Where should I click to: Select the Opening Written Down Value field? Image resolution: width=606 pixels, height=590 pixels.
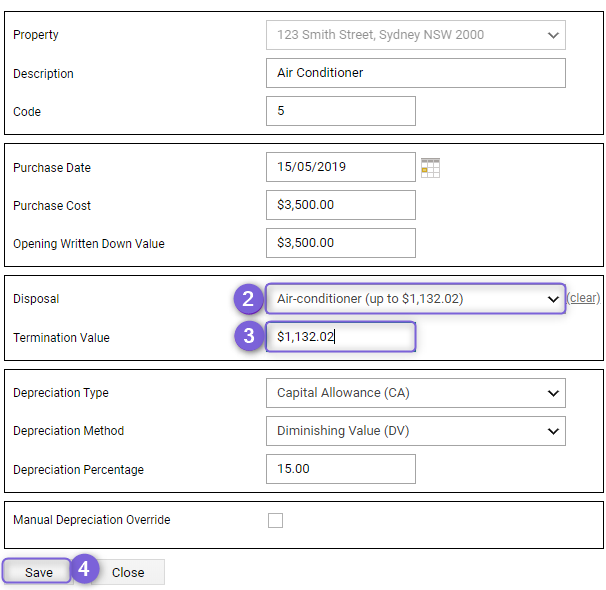[340, 243]
